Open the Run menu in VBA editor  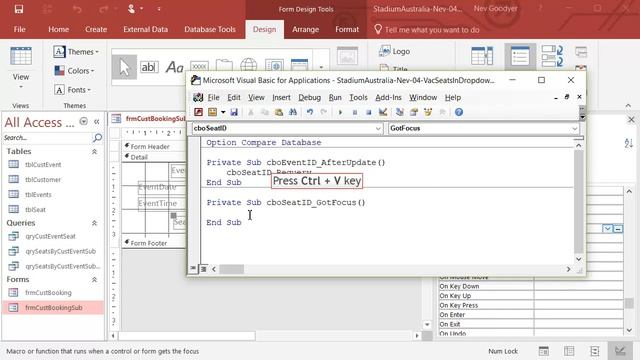[x=335, y=98]
